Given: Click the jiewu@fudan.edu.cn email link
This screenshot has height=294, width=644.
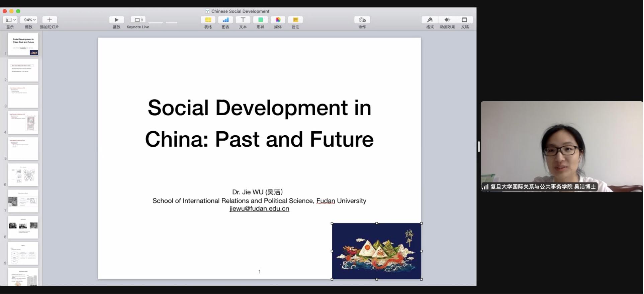Looking at the screenshot, I should [259, 209].
